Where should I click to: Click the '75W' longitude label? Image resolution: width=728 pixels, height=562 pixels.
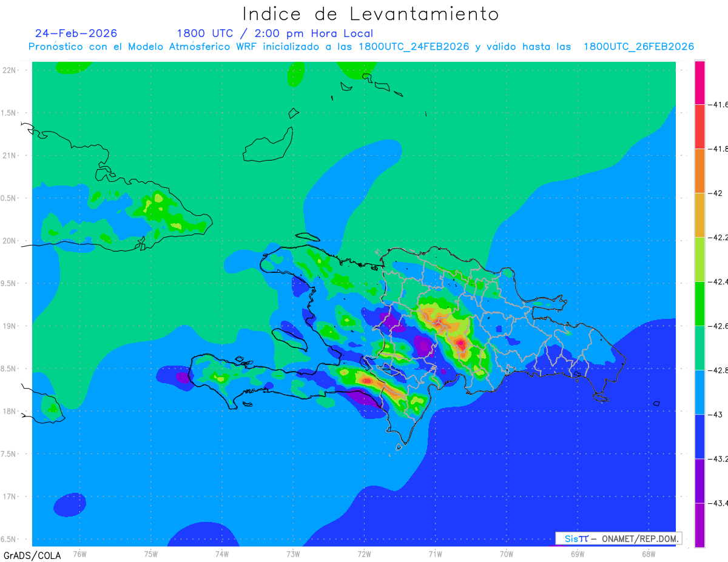pos(151,554)
